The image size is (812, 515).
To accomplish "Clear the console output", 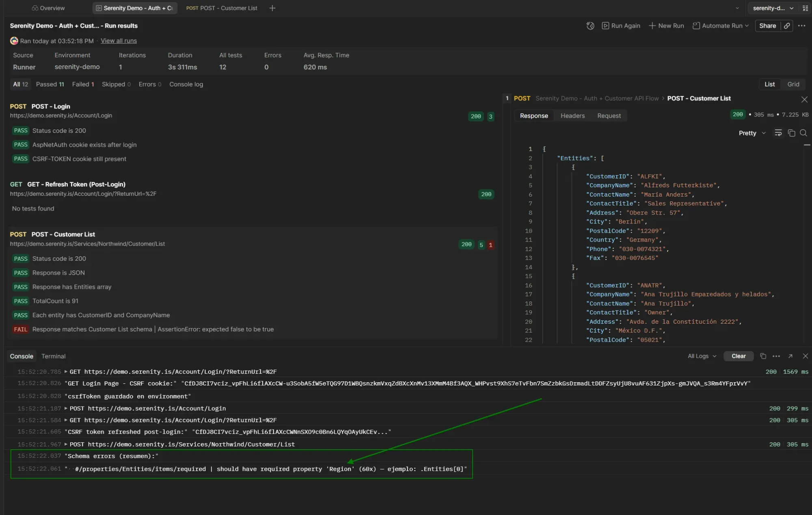I will (739, 356).
